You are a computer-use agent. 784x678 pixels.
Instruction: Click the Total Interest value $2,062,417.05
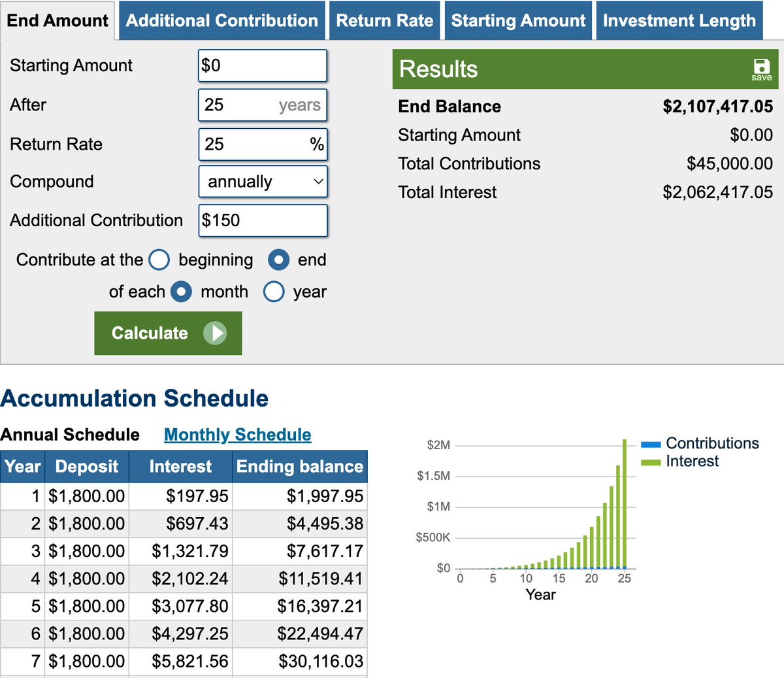point(717,192)
